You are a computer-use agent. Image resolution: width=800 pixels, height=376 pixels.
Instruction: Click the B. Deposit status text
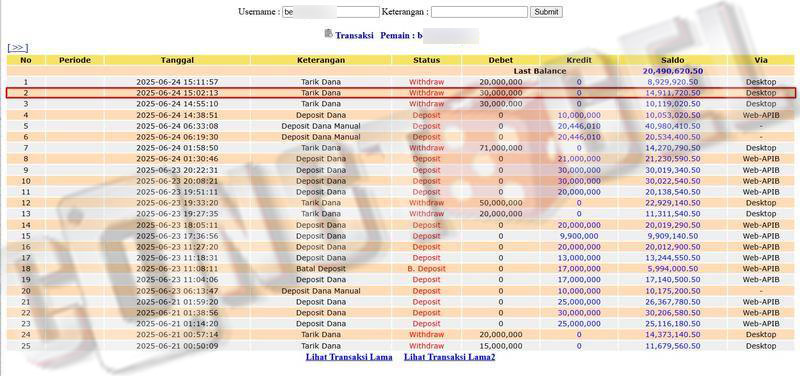(x=427, y=269)
